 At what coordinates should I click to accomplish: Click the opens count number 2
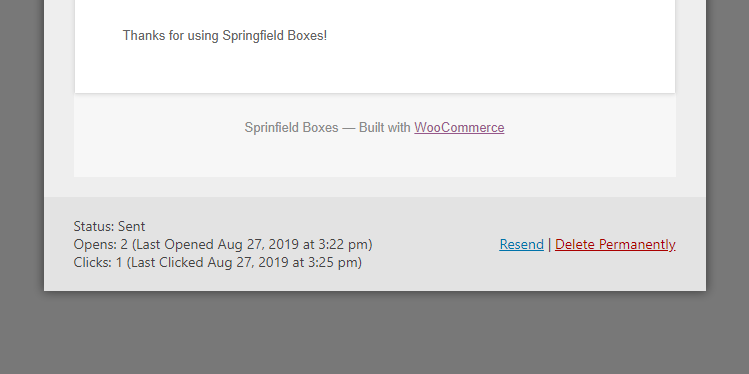click(124, 244)
